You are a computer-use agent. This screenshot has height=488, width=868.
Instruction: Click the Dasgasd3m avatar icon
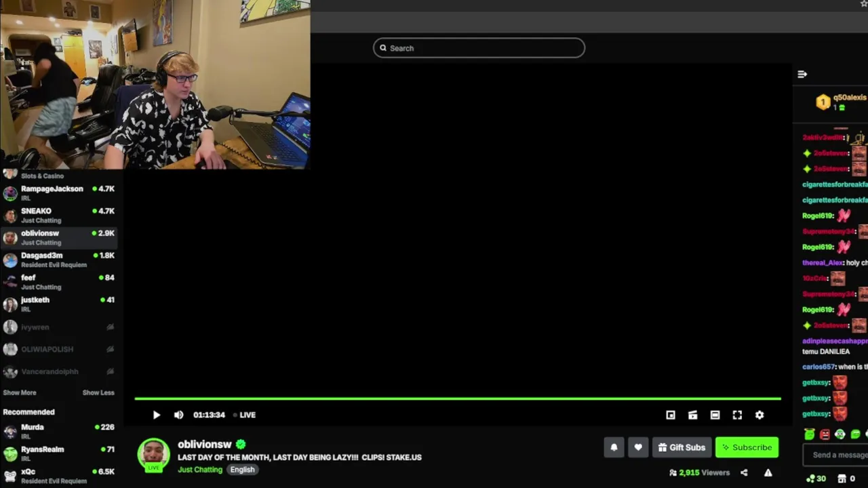10,260
